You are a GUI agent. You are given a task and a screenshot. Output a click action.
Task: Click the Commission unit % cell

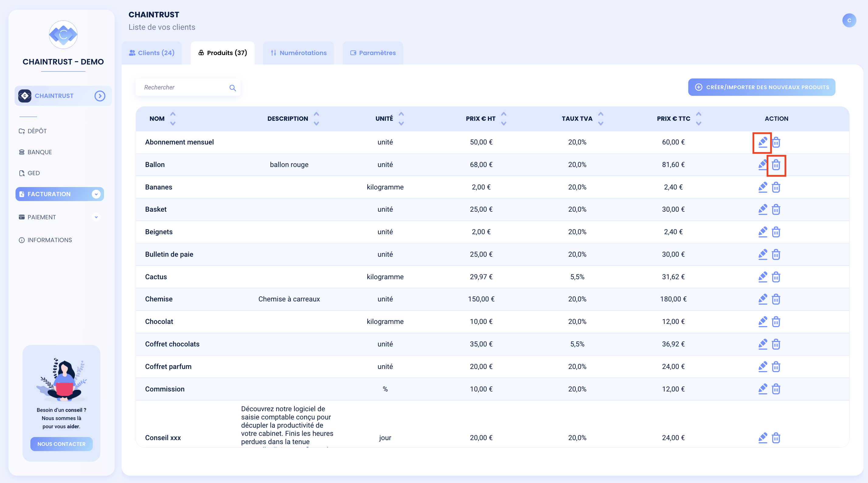[x=385, y=389]
